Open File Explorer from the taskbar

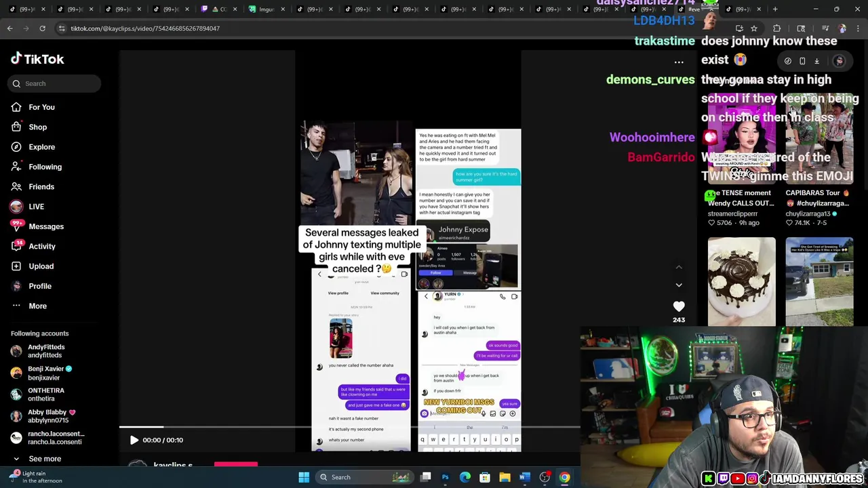point(505,477)
